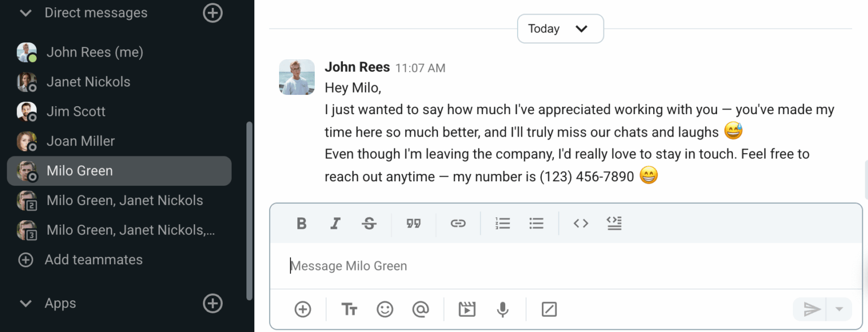Open the chat with Janet Nickols

click(x=88, y=81)
